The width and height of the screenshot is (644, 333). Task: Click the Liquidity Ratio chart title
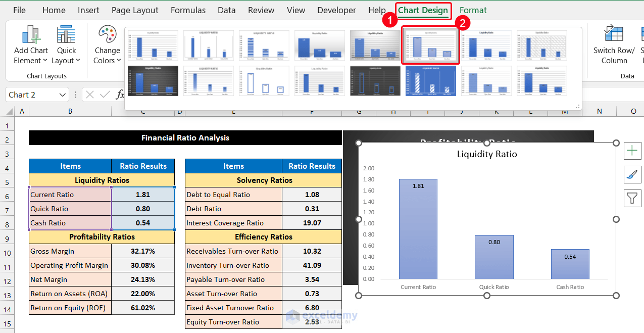486,154
